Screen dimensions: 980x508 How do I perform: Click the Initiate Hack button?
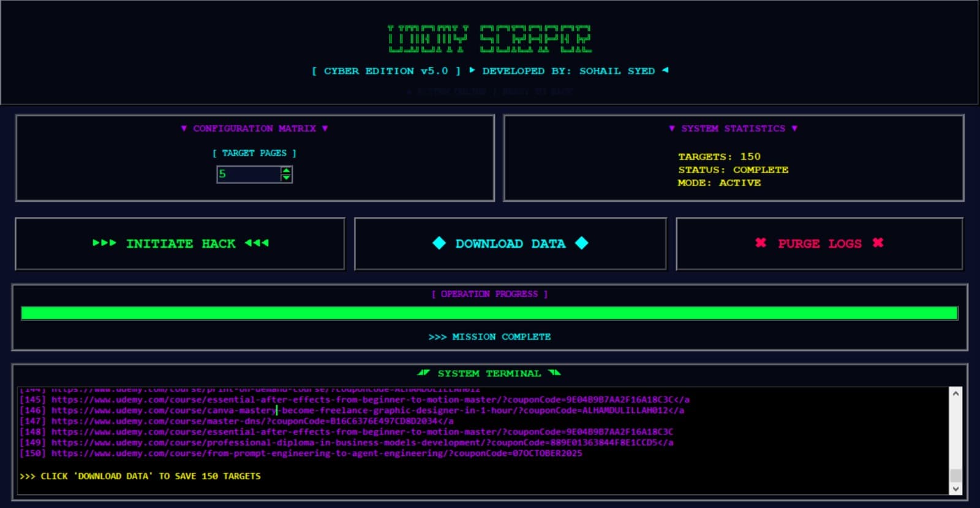coord(180,244)
